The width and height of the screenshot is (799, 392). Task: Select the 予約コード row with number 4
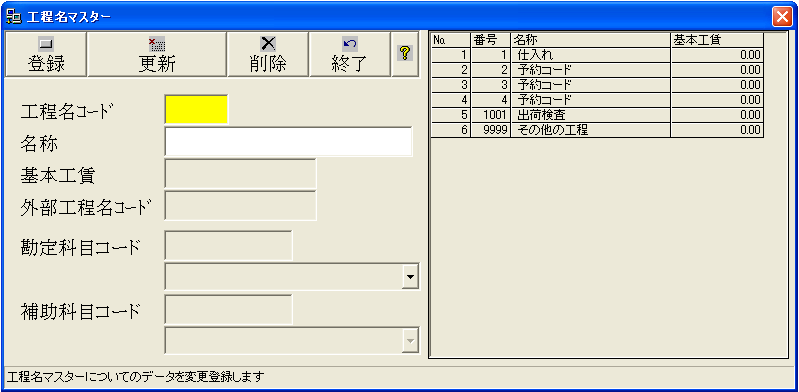click(x=597, y=100)
